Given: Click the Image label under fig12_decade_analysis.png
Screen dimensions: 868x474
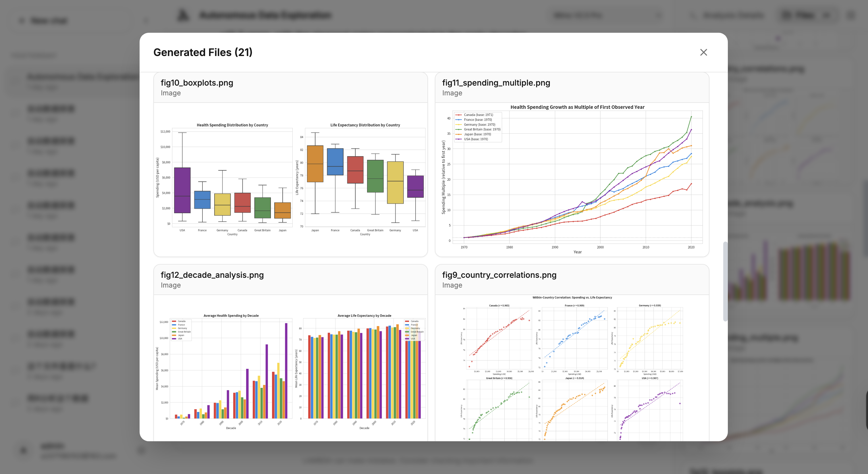Looking at the screenshot, I should click(x=171, y=285).
